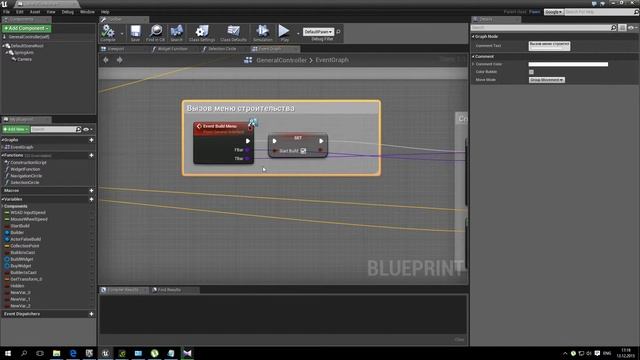Open the Debug Filter object dropdown

click(318, 32)
